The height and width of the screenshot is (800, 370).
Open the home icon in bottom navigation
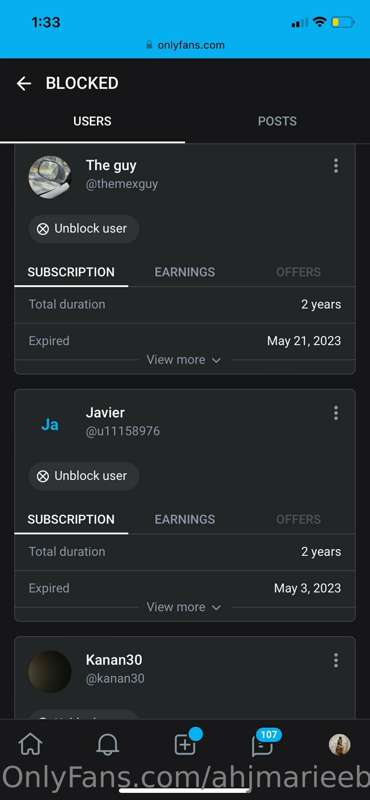(31, 745)
